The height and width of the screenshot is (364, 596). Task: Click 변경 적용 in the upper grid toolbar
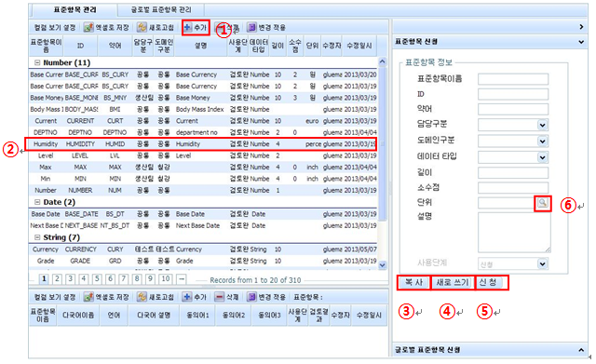tap(266, 27)
